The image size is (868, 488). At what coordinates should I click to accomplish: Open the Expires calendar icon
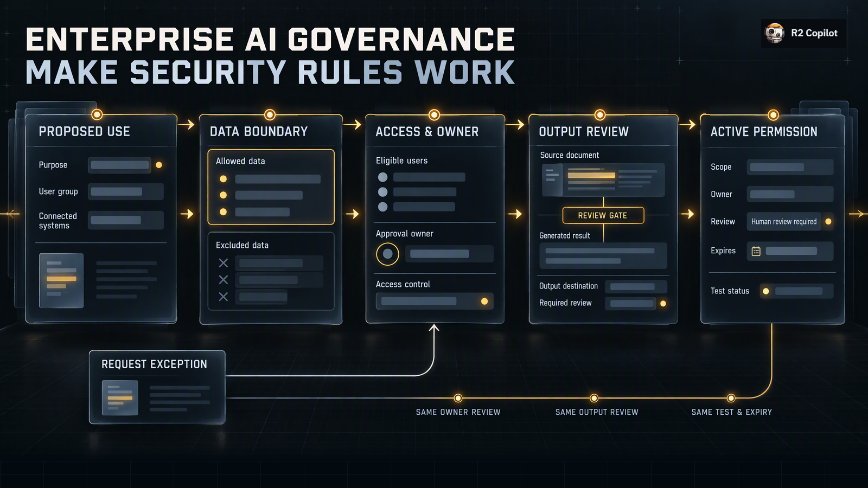point(756,251)
